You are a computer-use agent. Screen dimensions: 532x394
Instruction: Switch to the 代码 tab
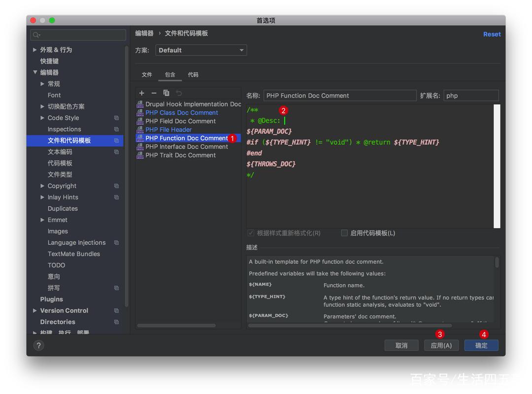click(x=193, y=75)
